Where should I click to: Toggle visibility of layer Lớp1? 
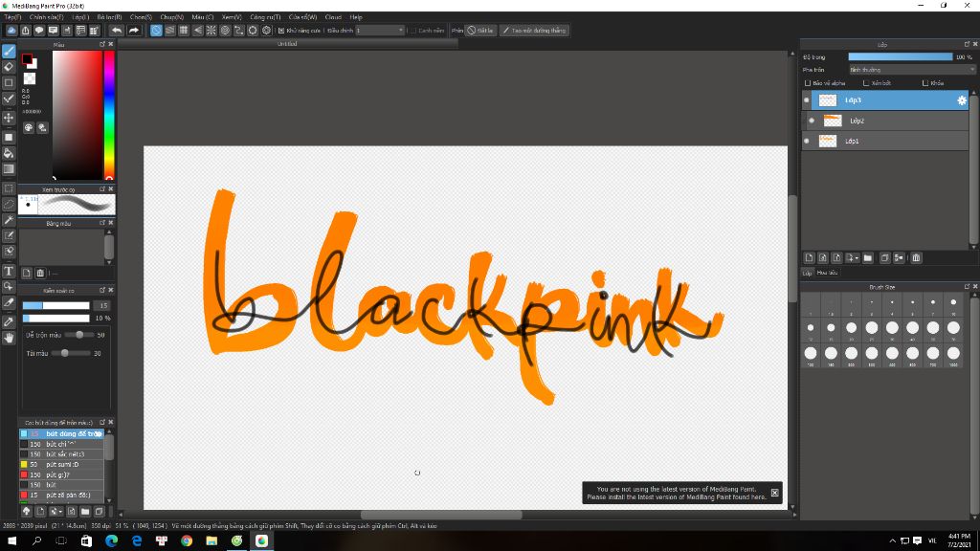click(x=806, y=142)
